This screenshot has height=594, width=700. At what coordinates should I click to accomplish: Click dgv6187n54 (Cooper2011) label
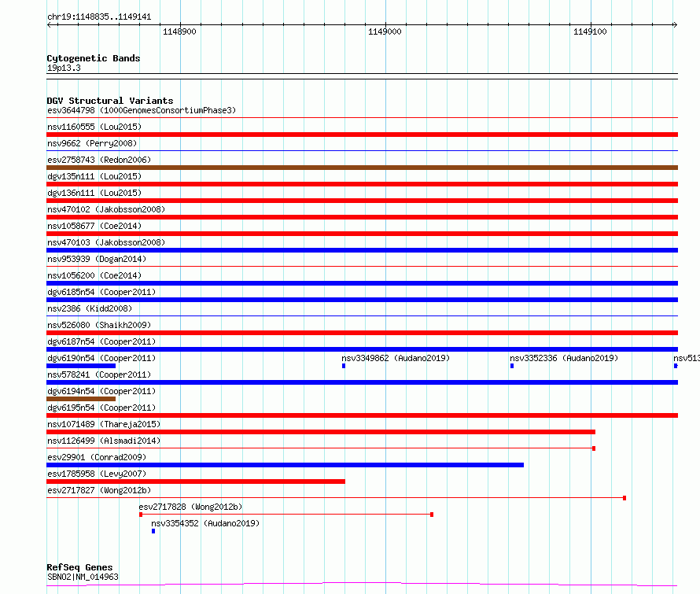pos(101,341)
